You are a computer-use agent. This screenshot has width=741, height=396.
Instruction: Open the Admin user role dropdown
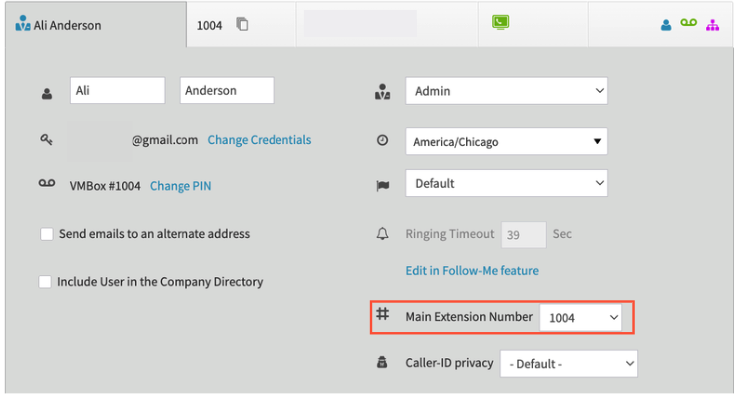click(x=506, y=91)
